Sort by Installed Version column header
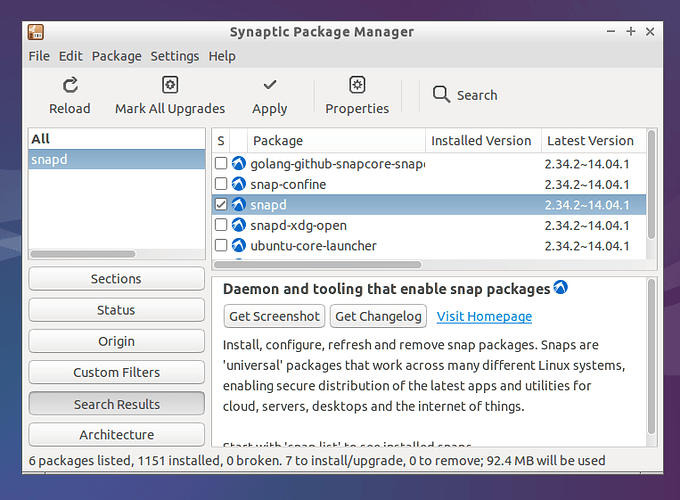 click(483, 141)
